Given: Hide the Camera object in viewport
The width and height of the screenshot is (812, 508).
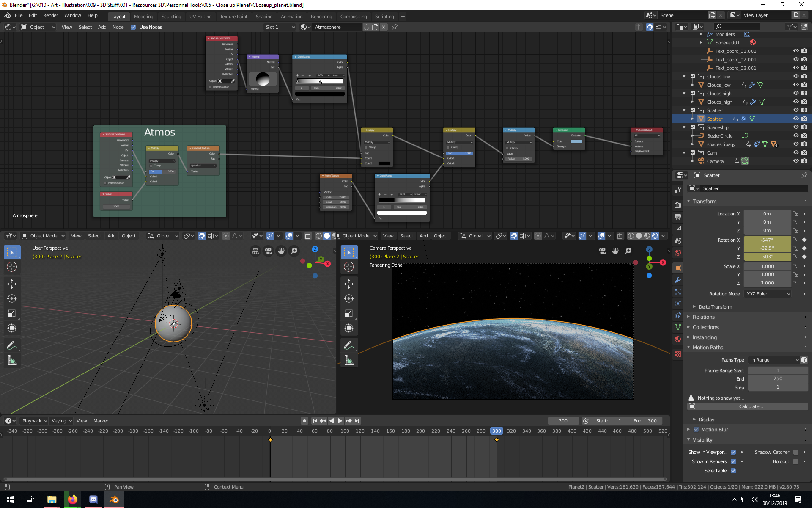Looking at the screenshot, I should coord(796,161).
